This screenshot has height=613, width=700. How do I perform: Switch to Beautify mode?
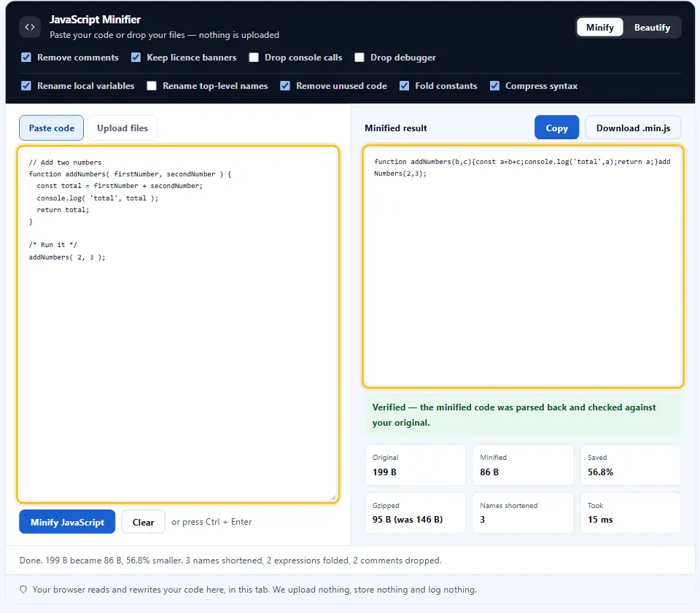(652, 28)
